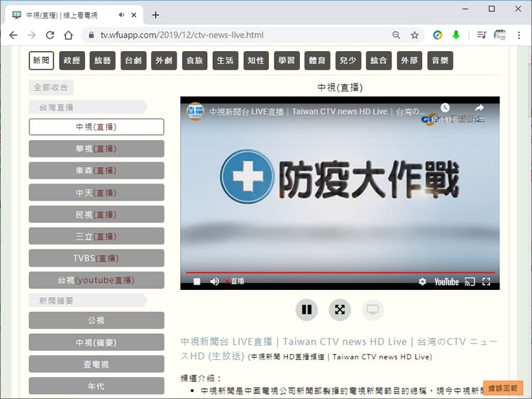Viewport: 532px width, 399px height.
Task: Select the 知性 category tab
Action: coord(256,61)
